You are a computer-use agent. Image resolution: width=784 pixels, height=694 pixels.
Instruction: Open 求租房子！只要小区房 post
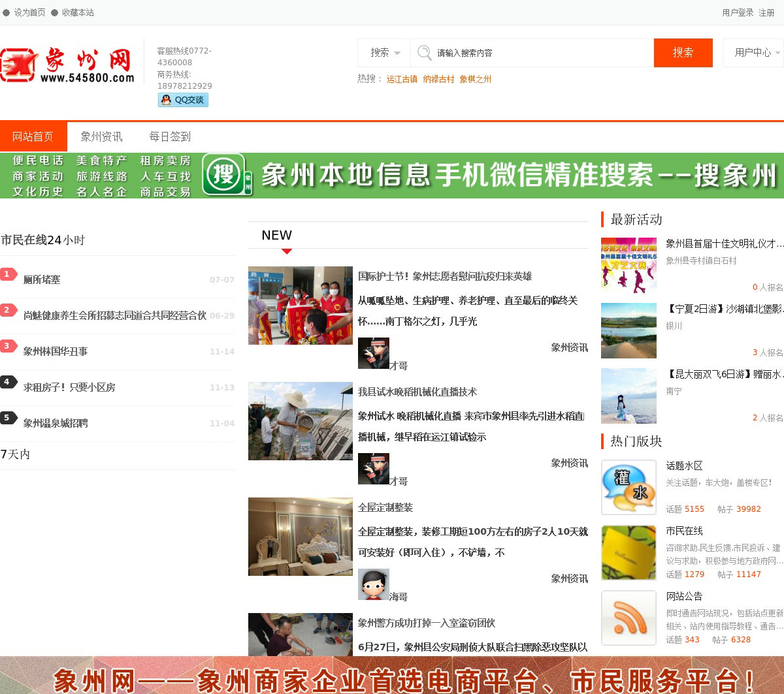coord(69,387)
